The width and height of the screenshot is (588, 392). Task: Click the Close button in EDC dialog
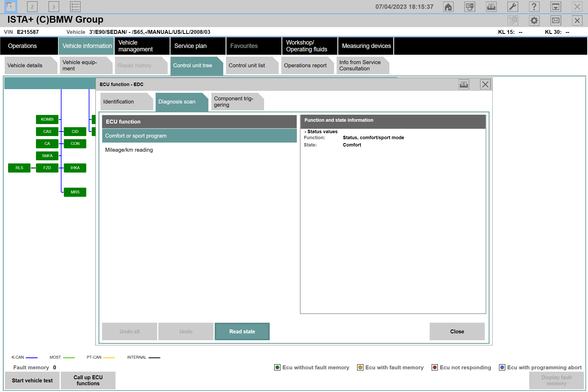[457, 332]
